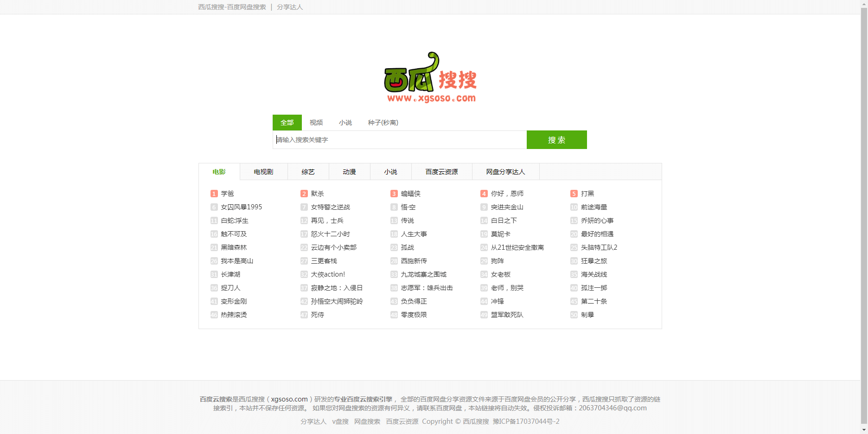The width and height of the screenshot is (868, 434).
Task: Choose the 种子(秒离) search type
Action: [383, 123]
